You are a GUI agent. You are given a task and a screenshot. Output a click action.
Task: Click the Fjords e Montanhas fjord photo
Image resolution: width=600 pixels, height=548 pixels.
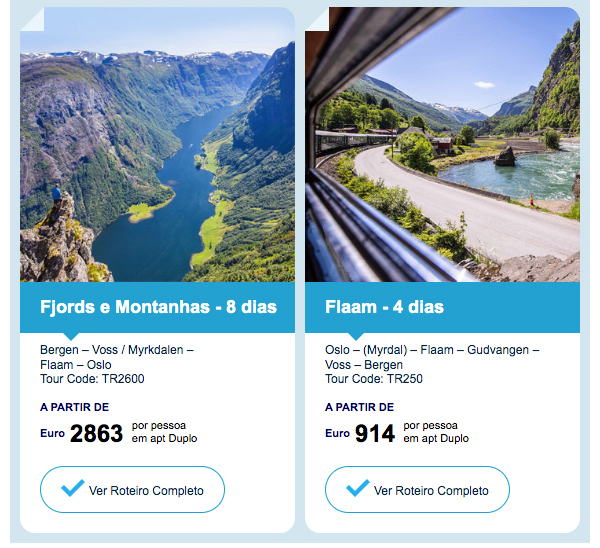coord(157,145)
